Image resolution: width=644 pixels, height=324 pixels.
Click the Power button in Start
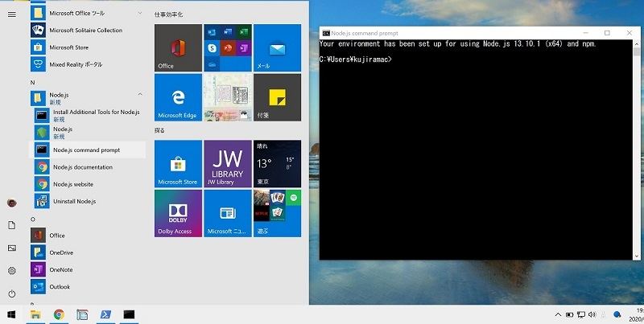[x=12, y=293]
